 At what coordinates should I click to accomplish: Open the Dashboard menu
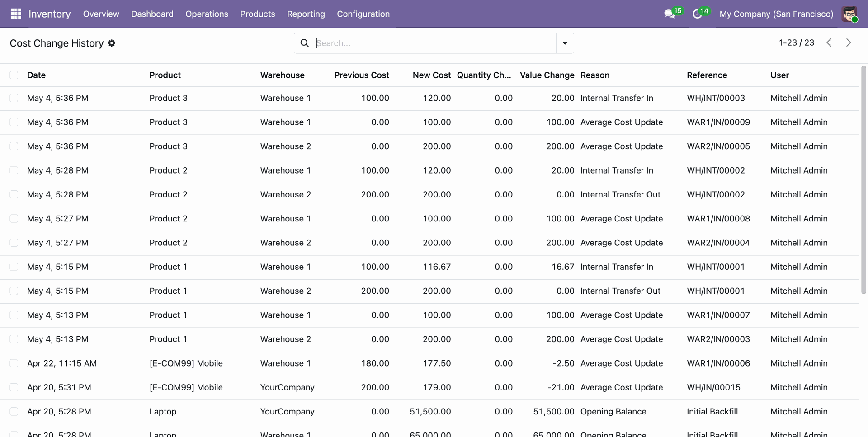[x=152, y=14]
